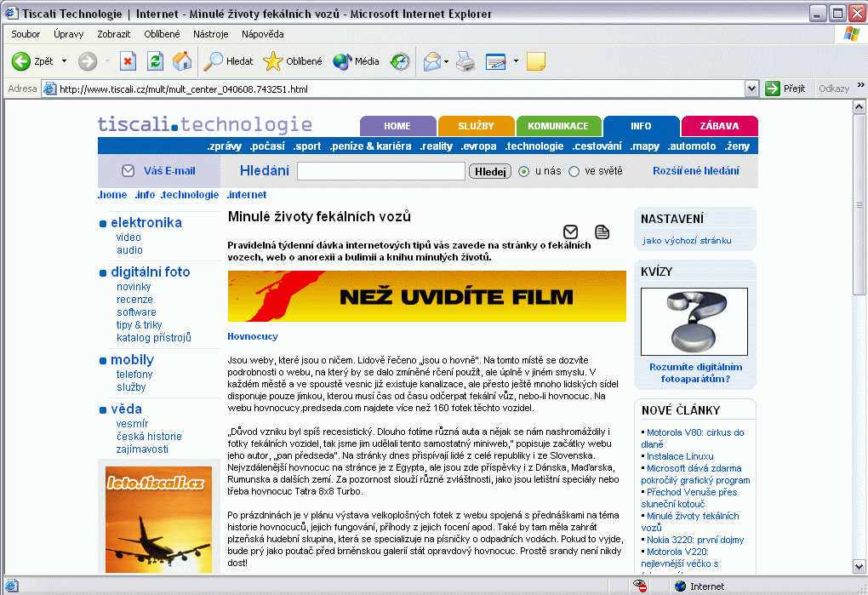Open 'Rozumíte digitálním fotoaparátům?' quiz link
The image size is (868, 595).
[x=696, y=373]
